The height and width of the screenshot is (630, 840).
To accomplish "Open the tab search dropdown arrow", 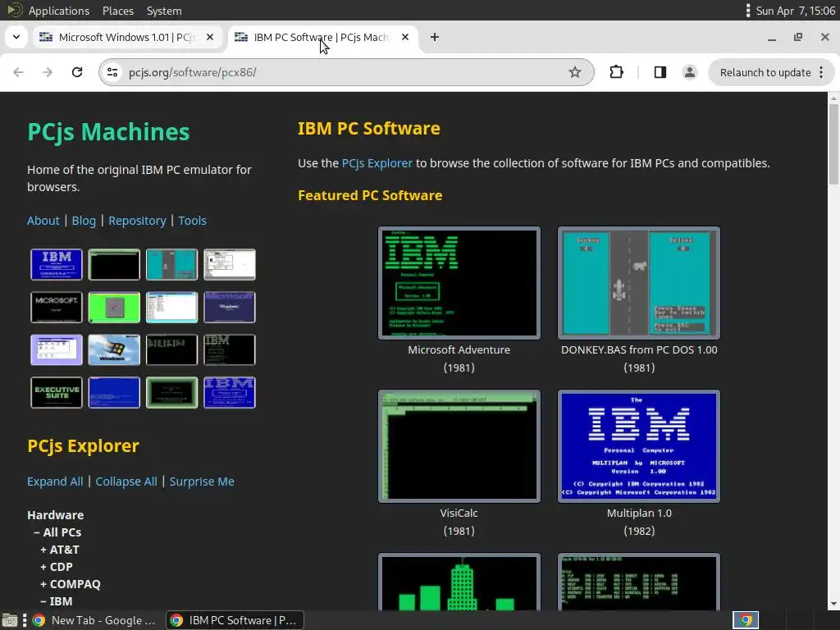I will point(16,37).
